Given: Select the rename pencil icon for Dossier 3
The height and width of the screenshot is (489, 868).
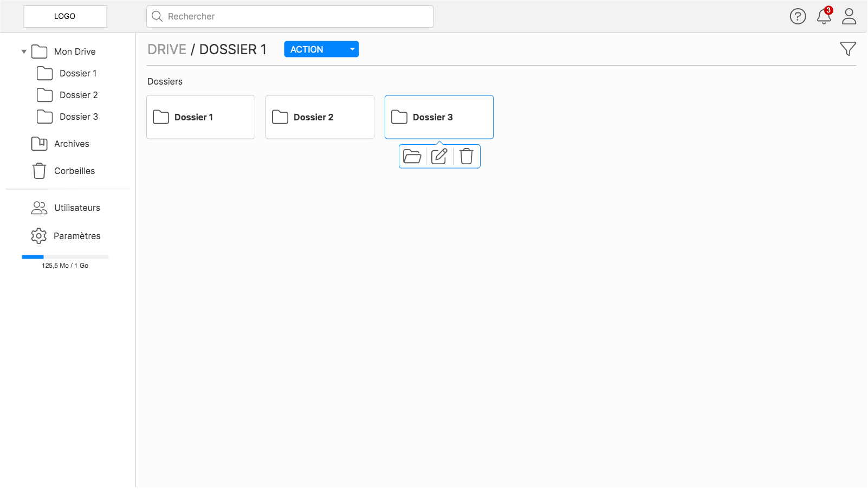Looking at the screenshot, I should [439, 156].
